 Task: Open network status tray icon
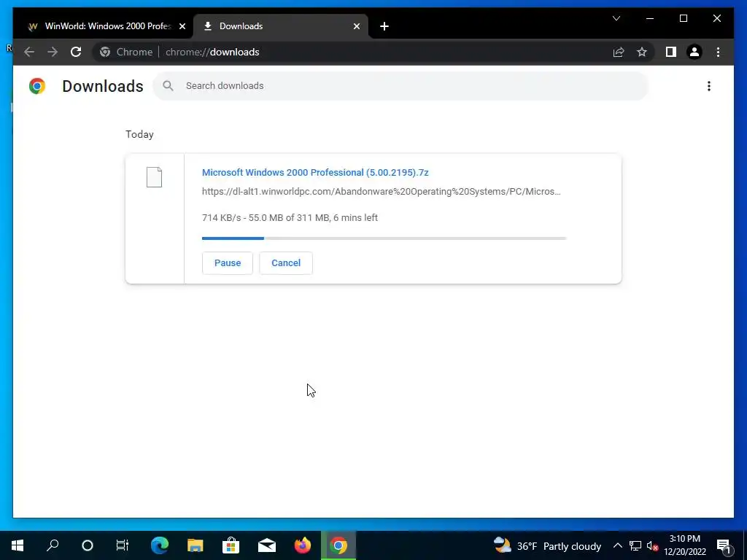pos(635,545)
